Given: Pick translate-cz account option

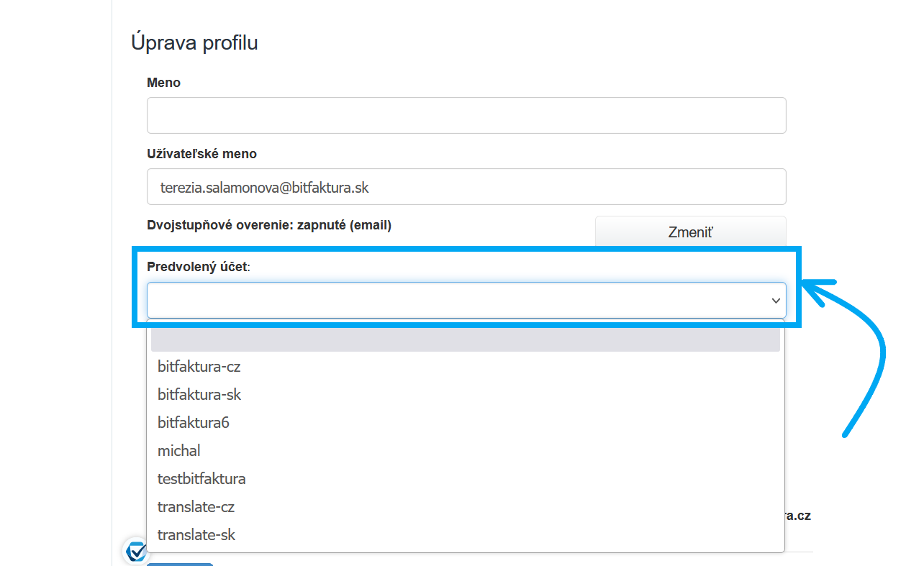Looking at the screenshot, I should [x=196, y=507].
